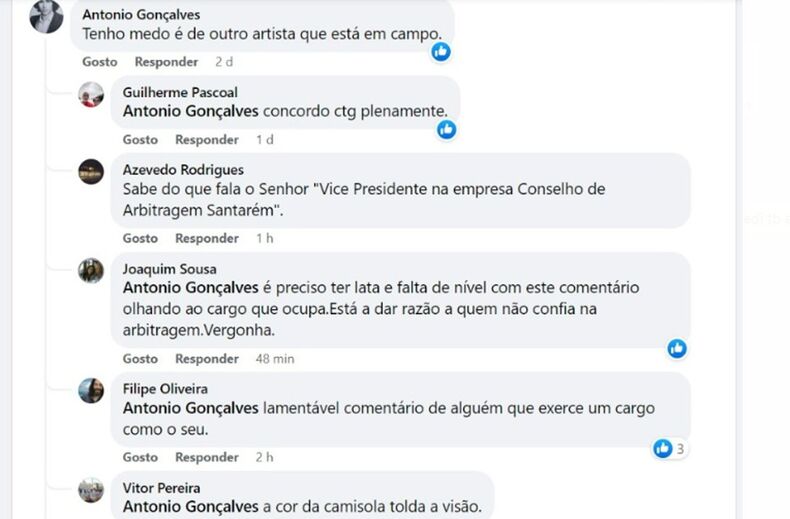Open Joaquim Sousa's avatar
Screen dimensions: 790x519
pyautogui.click(x=91, y=271)
